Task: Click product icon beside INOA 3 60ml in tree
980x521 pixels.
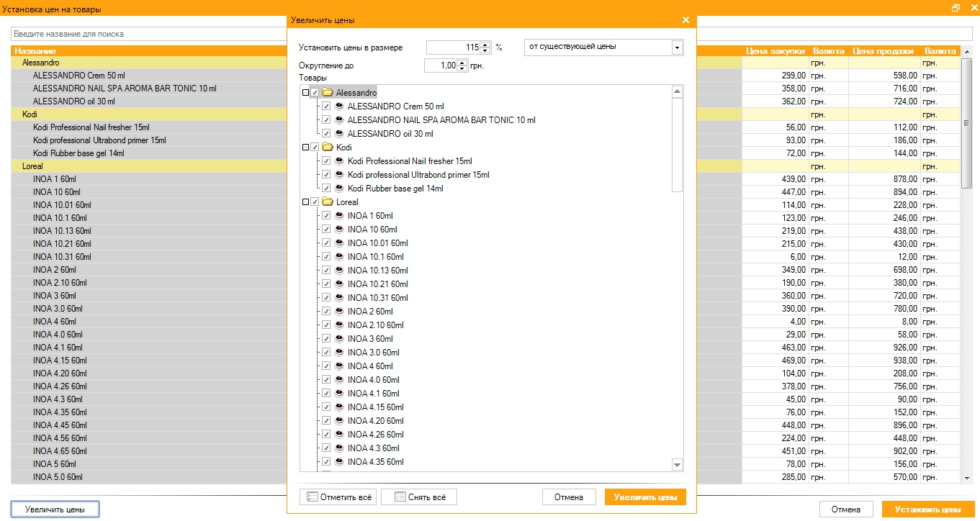Action: (x=338, y=339)
